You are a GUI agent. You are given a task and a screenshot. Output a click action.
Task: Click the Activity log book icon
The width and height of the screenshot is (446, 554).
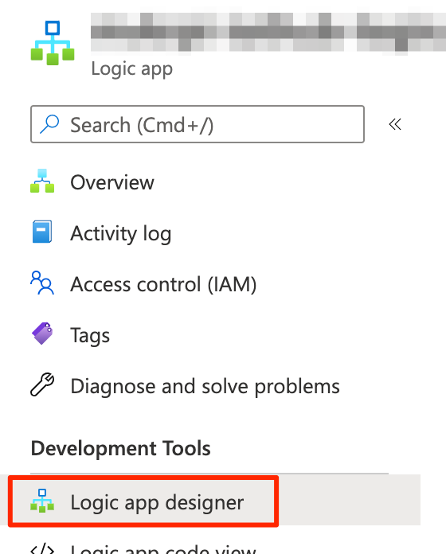click(x=42, y=232)
